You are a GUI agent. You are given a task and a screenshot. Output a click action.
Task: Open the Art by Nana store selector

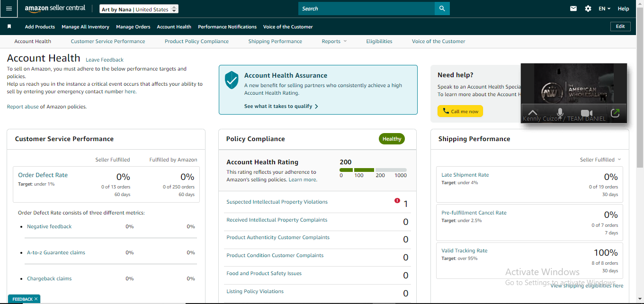139,9
